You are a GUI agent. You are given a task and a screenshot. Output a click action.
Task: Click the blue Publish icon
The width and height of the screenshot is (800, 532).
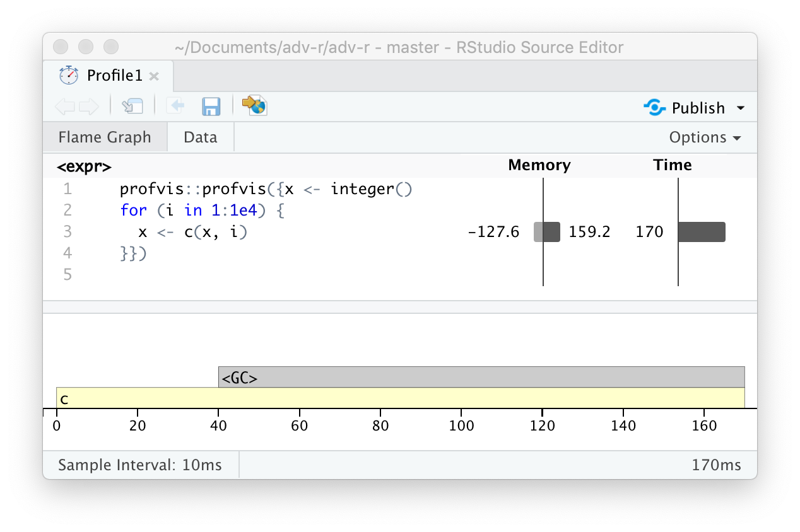point(654,108)
